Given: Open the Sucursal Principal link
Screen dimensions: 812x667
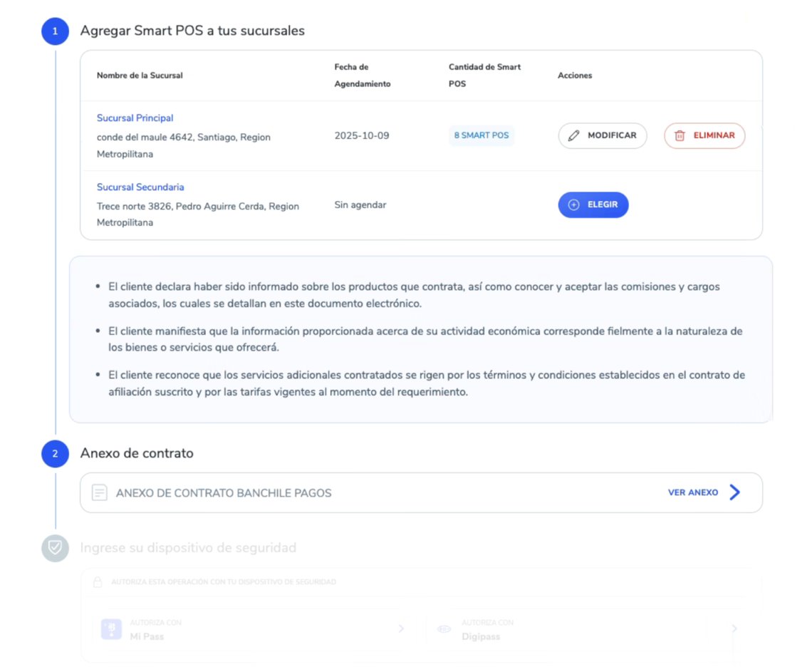Looking at the screenshot, I should click(x=135, y=118).
